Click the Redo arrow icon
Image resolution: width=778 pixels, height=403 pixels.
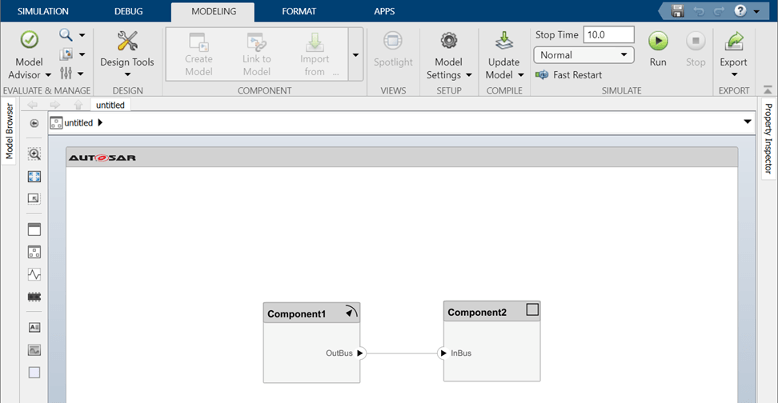tap(719, 11)
